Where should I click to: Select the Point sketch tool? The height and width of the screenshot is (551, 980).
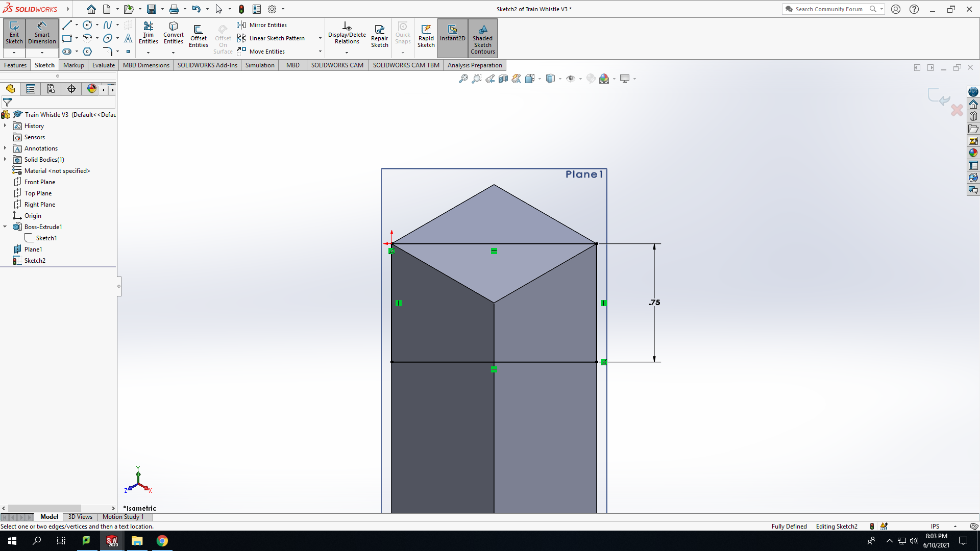pyautogui.click(x=128, y=52)
